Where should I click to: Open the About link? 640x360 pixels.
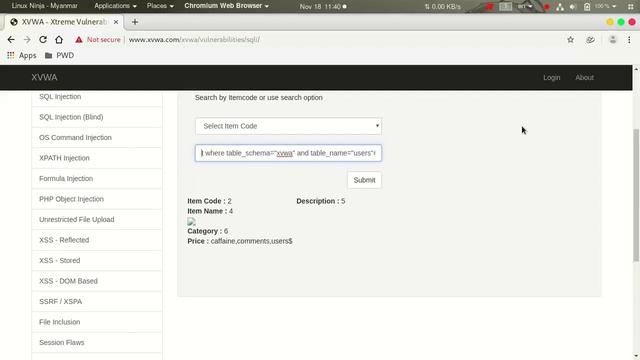pyautogui.click(x=584, y=78)
